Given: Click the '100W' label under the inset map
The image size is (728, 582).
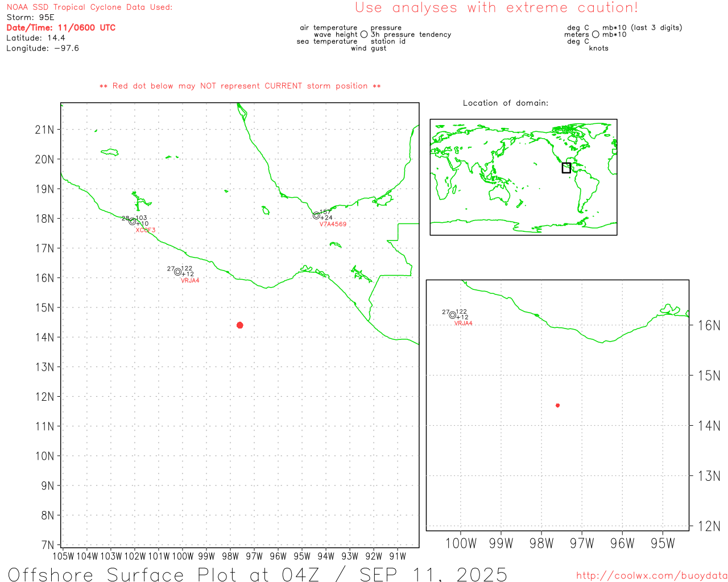Looking at the screenshot, I should (x=461, y=543).
